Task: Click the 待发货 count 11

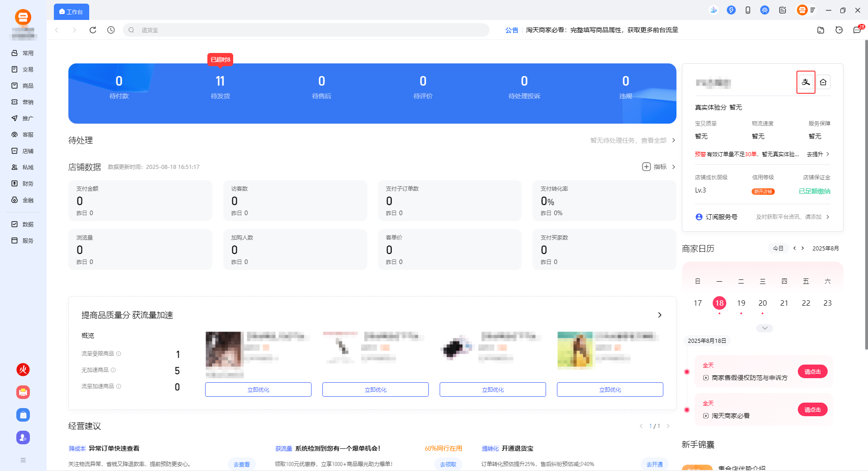Action: [220, 81]
